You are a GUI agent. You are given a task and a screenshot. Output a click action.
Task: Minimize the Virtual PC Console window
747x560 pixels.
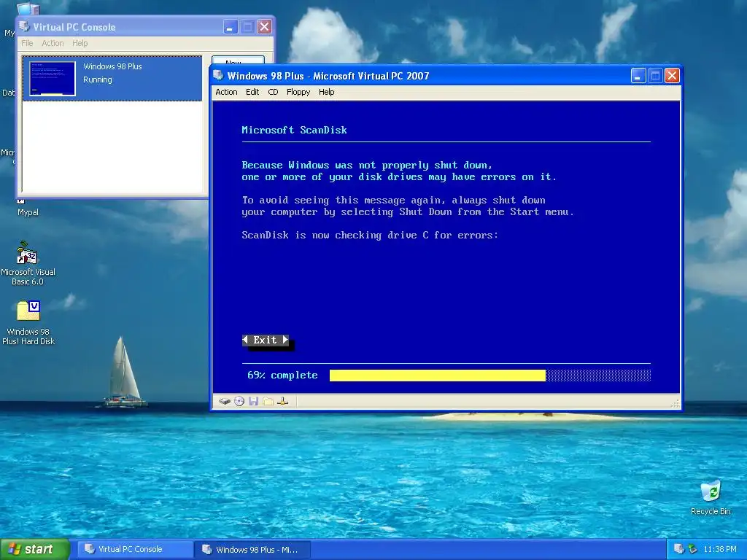pos(231,27)
